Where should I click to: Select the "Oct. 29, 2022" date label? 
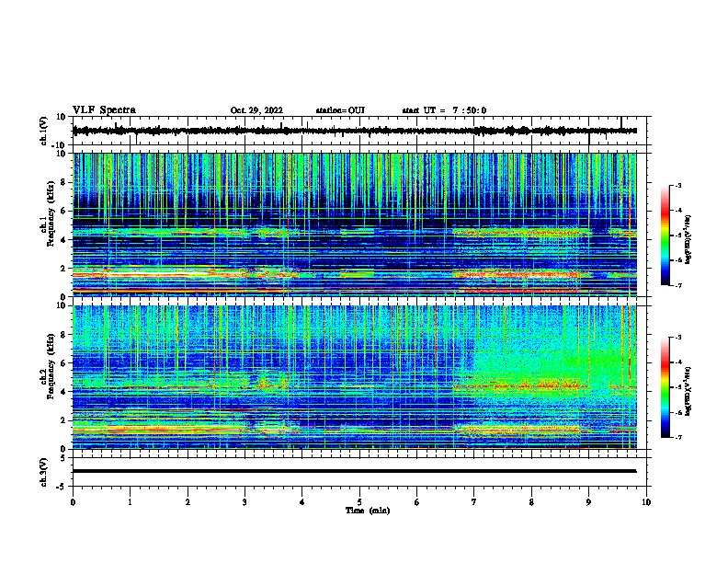click(x=256, y=110)
